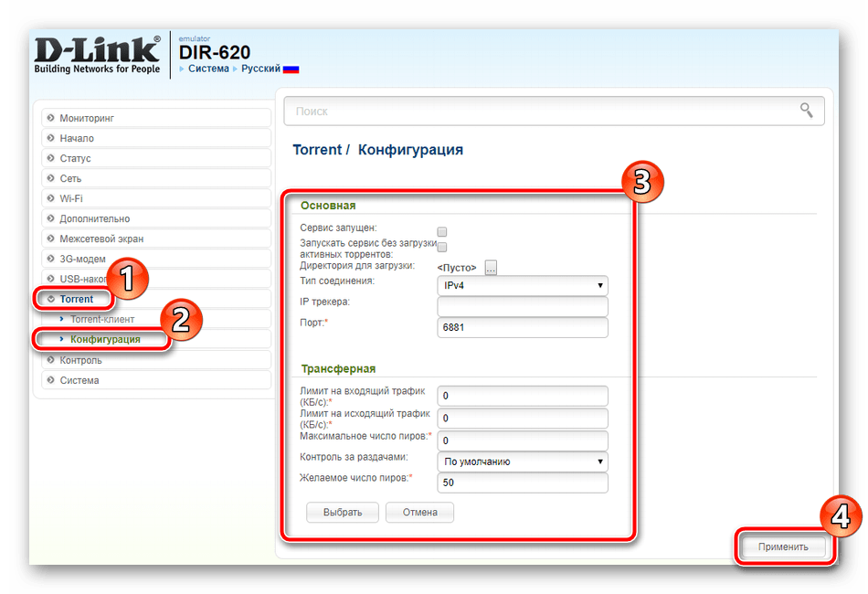Open the Мониторинг menu section
The image size is (868, 594).
click(x=156, y=118)
